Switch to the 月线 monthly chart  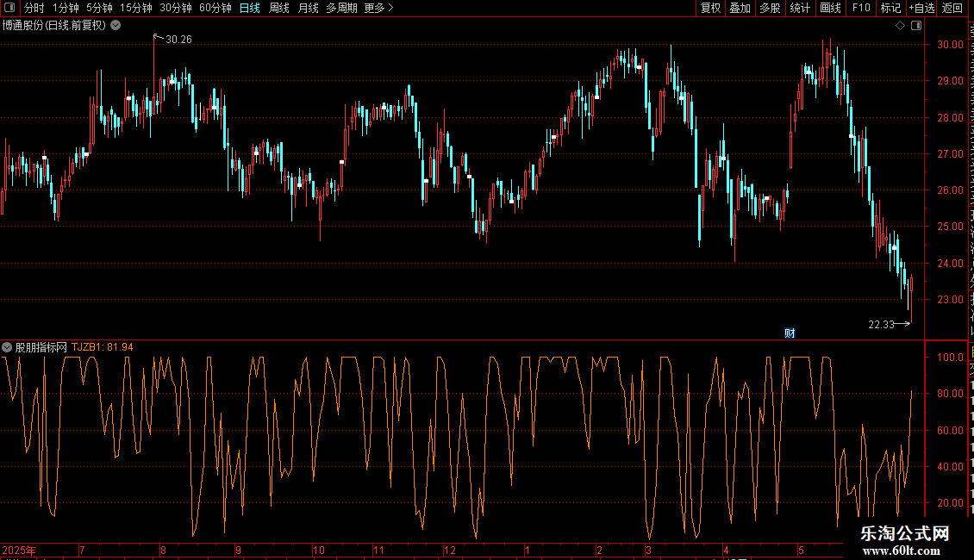tap(308, 8)
